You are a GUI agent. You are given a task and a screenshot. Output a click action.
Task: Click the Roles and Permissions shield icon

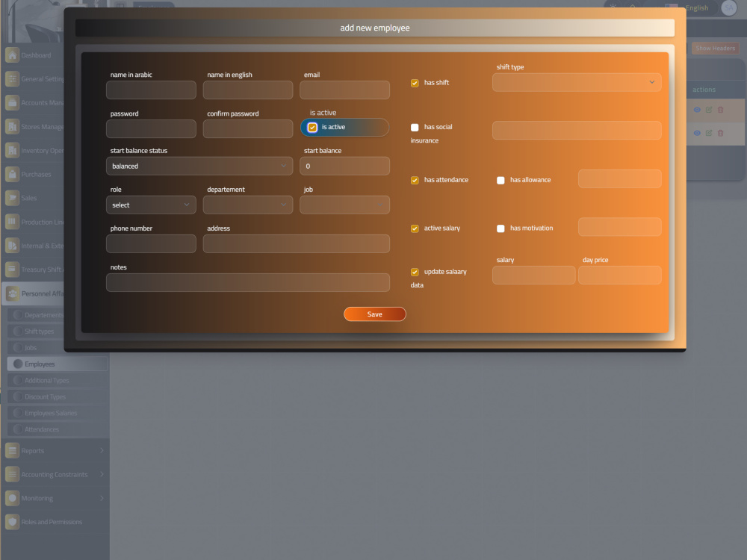pos(13,522)
